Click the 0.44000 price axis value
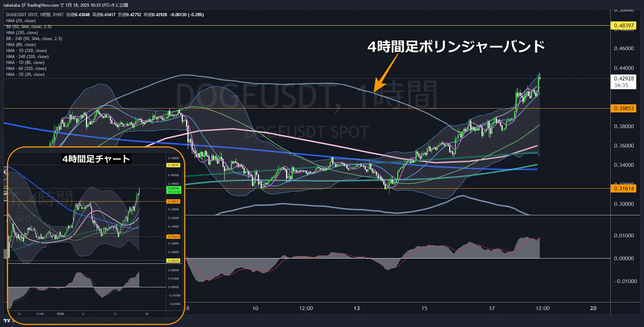644x327 pixels. coord(624,68)
